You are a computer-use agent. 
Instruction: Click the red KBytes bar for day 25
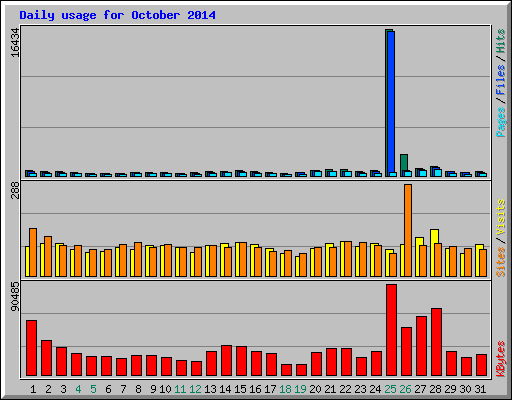point(391,330)
